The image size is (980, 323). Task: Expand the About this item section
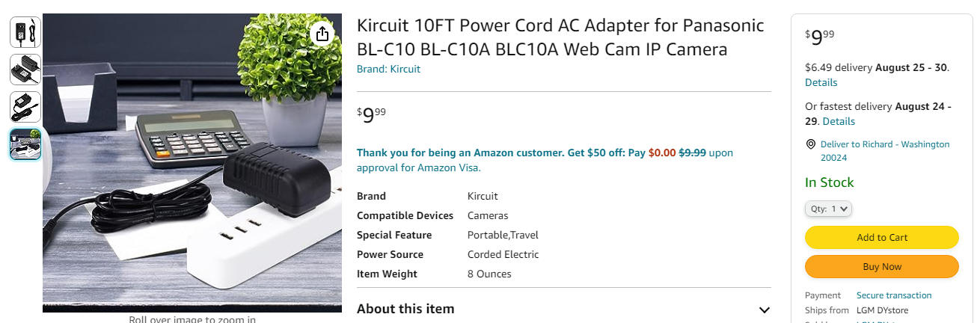click(764, 310)
